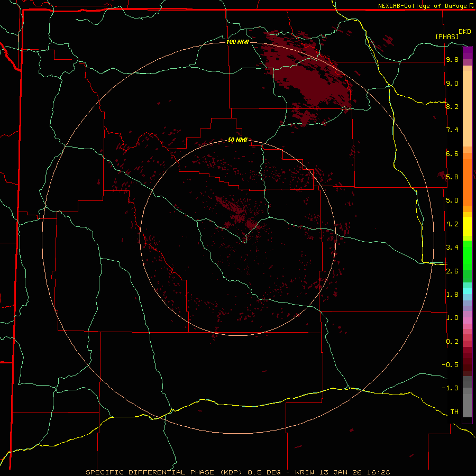Click the 100 NMI range ring label
Screen dimensions: 476x476
point(237,42)
